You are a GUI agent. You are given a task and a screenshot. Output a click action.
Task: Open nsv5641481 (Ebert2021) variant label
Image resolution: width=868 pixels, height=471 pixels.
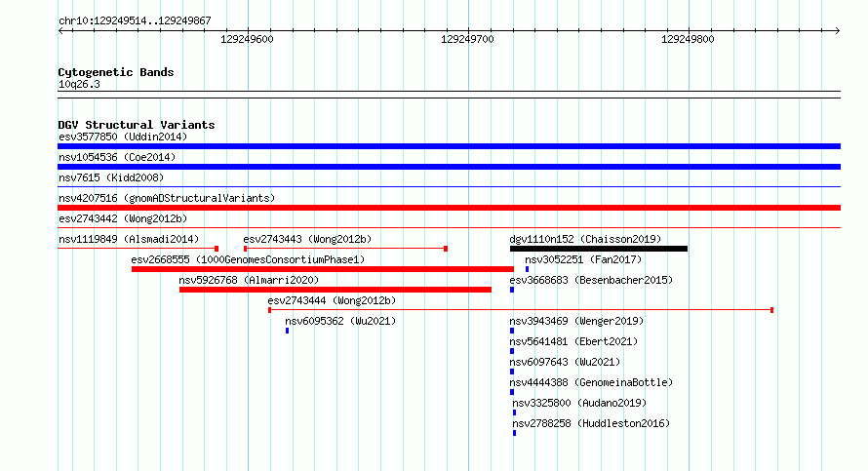[x=573, y=341]
